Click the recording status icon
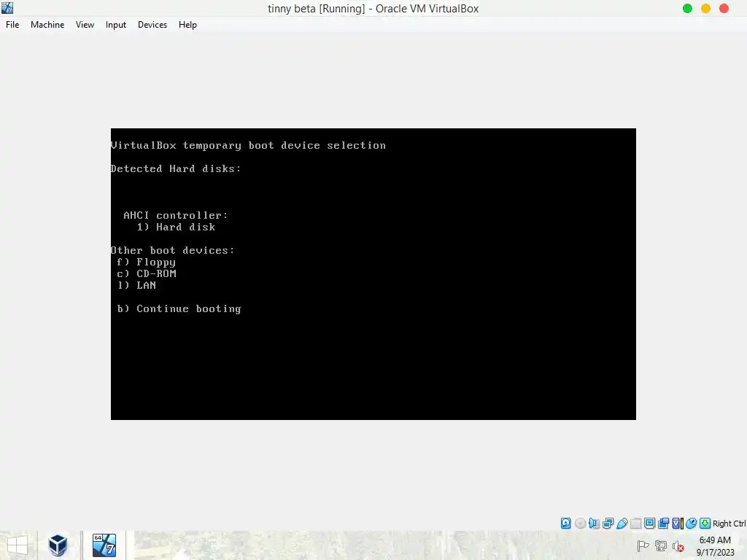 click(x=663, y=524)
